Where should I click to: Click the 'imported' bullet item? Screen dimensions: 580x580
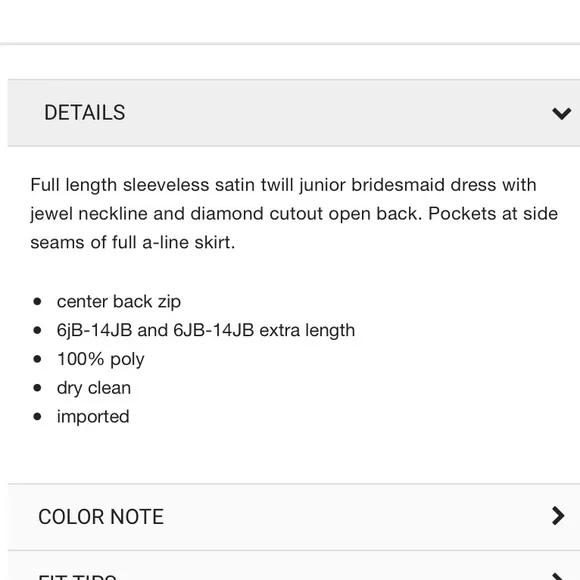tap(93, 417)
